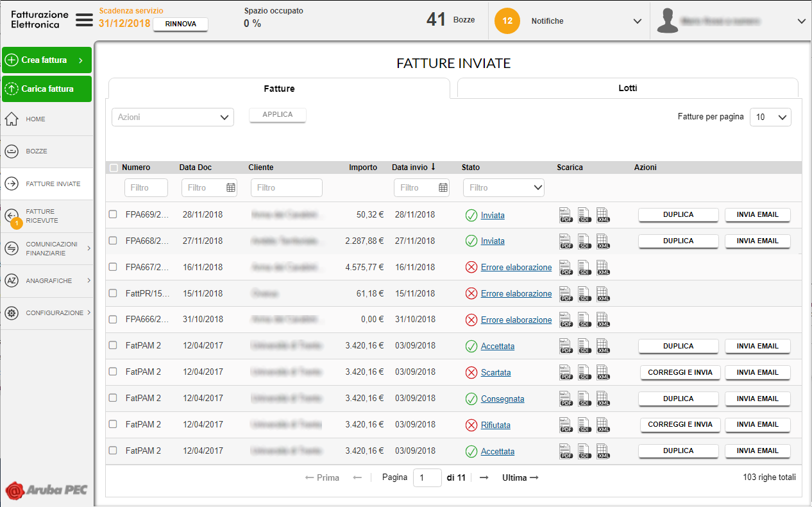The width and height of the screenshot is (812, 507).
Task: Check the select-all checkbox in table header
Action: [114, 168]
